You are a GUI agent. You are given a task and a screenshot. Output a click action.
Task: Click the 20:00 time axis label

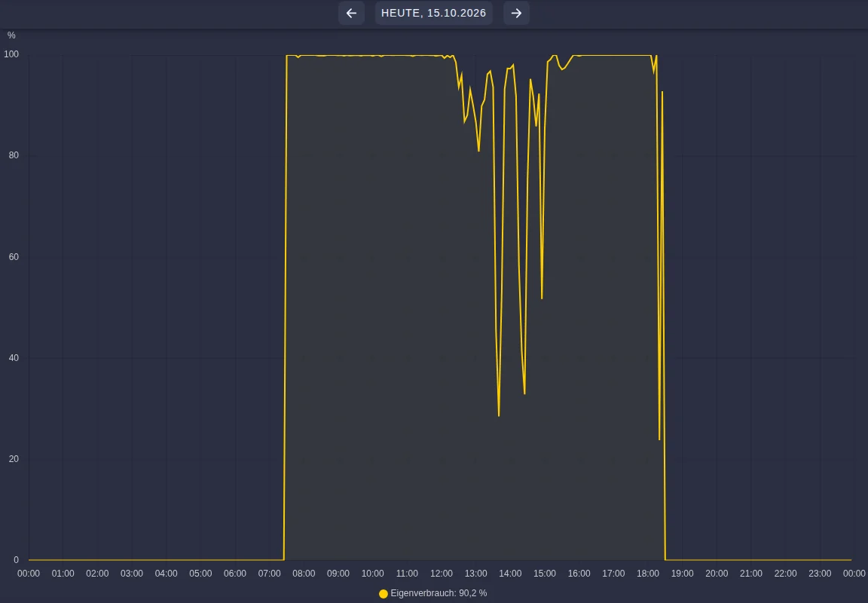(717, 573)
